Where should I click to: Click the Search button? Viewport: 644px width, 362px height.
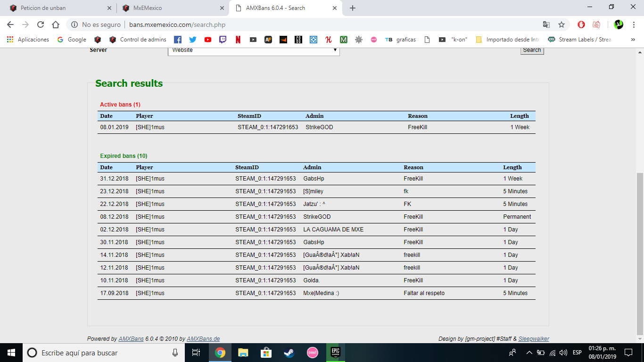point(532,50)
